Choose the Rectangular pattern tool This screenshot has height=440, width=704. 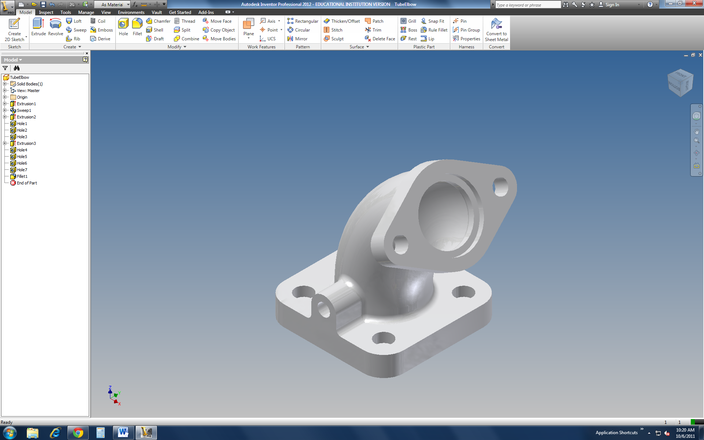(x=303, y=21)
